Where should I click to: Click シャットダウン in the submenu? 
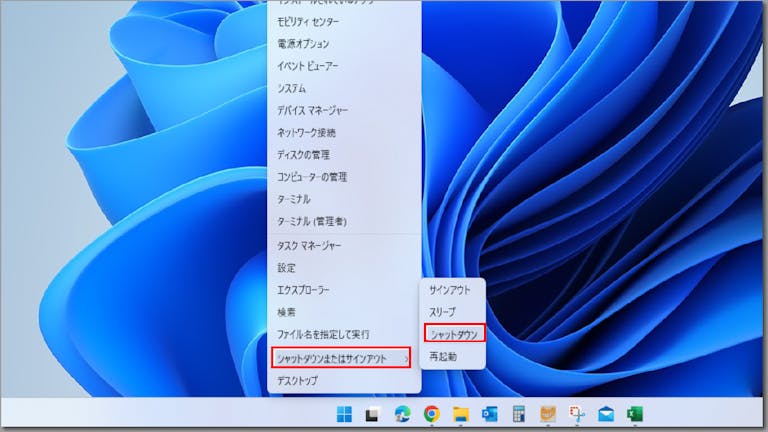click(x=455, y=334)
